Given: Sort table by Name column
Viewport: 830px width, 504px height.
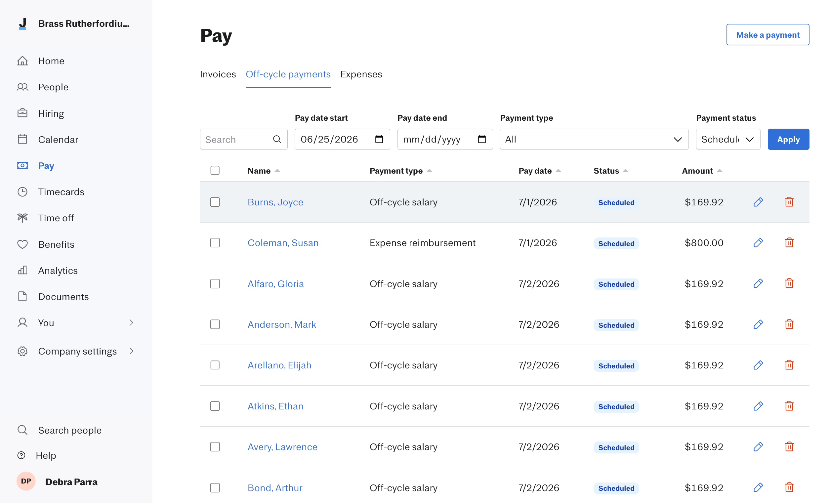Looking at the screenshot, I should coord(264,171).
